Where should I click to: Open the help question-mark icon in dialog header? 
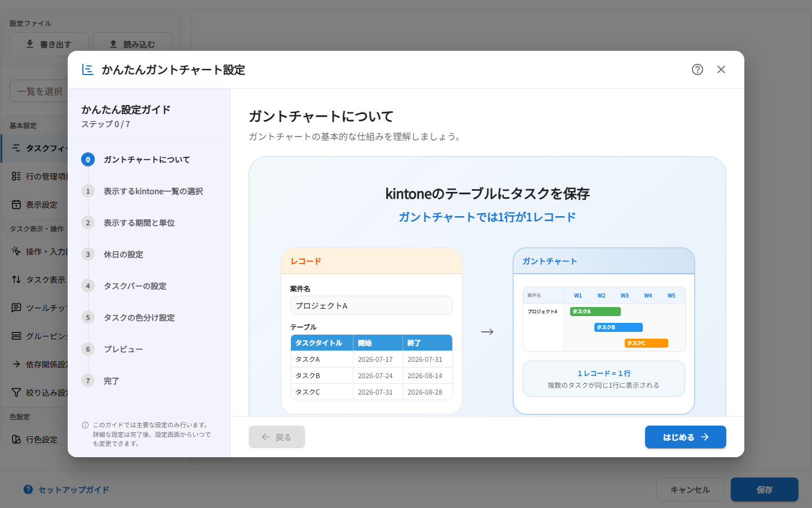click(698, 69)
